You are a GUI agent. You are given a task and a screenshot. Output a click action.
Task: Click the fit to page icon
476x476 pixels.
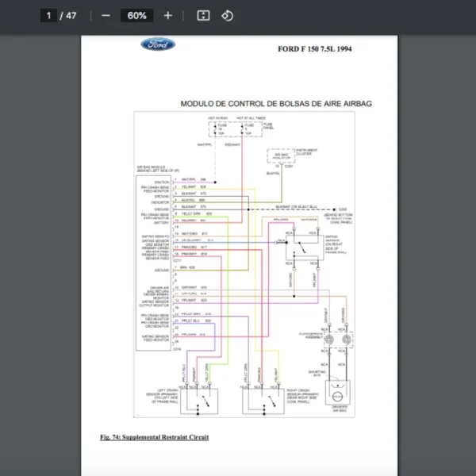pos(202,16)
